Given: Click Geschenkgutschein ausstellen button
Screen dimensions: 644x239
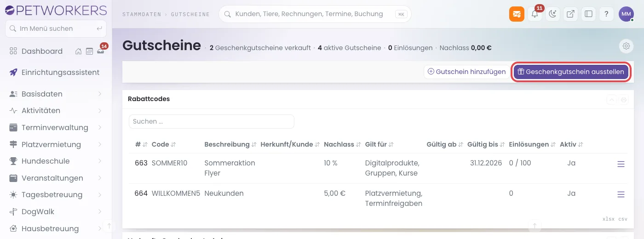Looking at the screenshot, I should pyautogui.click(x=571, y=72).
